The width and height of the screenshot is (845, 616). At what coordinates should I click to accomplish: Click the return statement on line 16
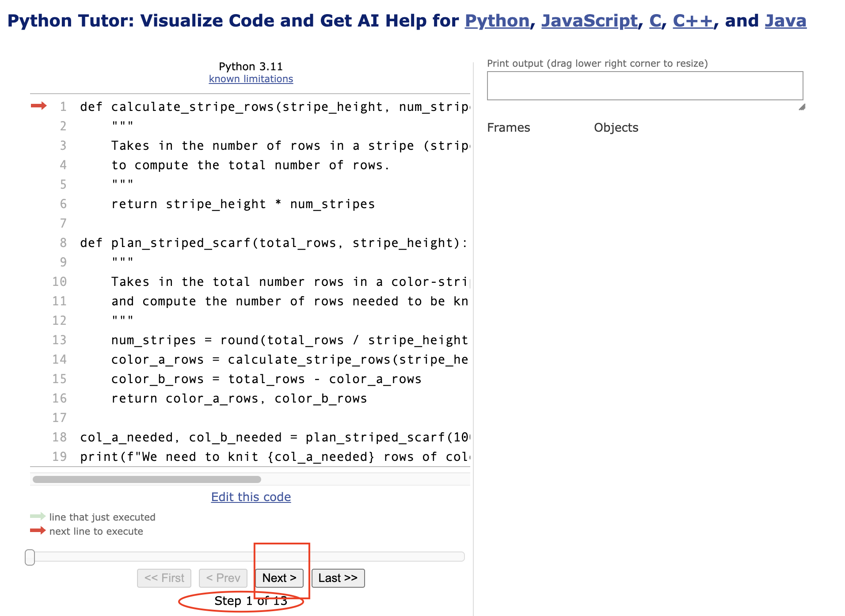(239, 399)
